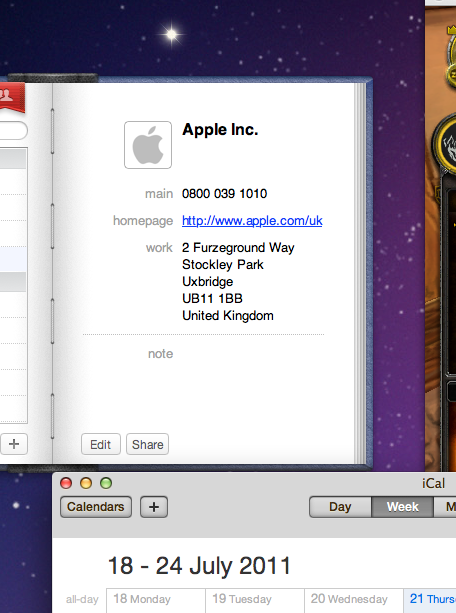Click the contact search field
The width and height of the screenshot is (456, 613).
click(x=13, y=131)
